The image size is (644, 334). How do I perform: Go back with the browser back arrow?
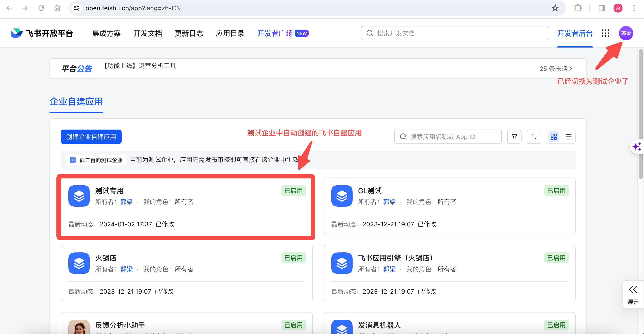click(9, 8)
